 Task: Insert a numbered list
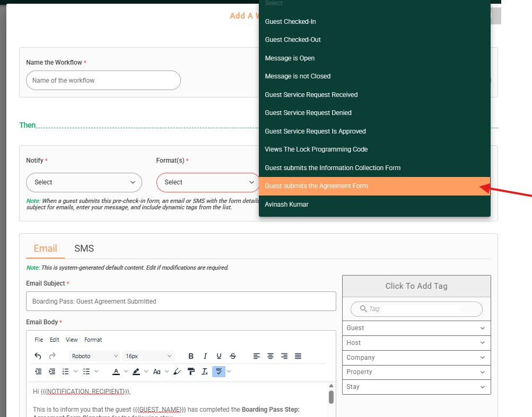click(x=65, y=371)
